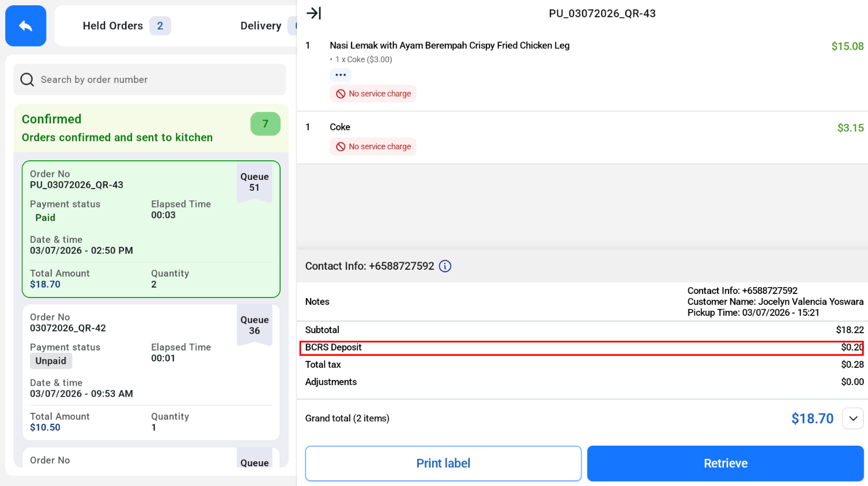Click Nasi Lemak with Ayam Berempah item name
Image resolution: width=868 pixels, height=486 pixels.
pyautogui.click(x=450, y=46)
